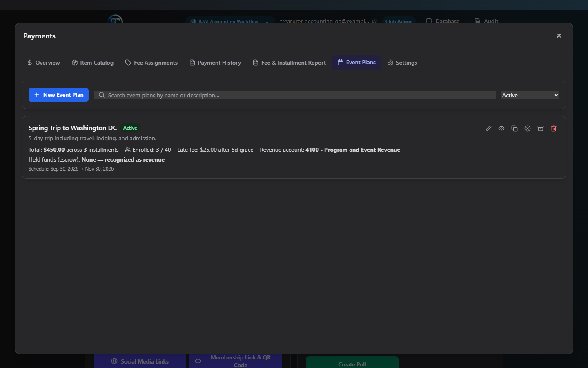Click Membership Link & QR Code behind the dialog
588x368 pixels.
236,361
